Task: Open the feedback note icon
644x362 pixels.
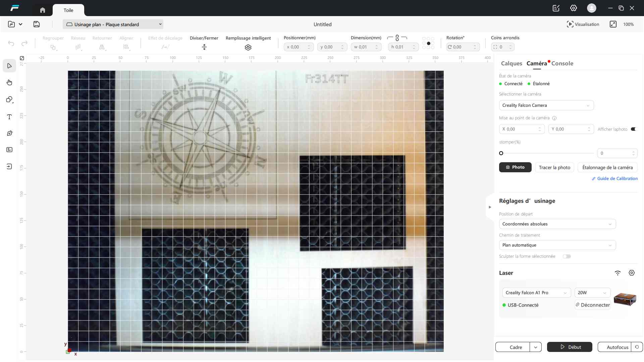Action: click(x=556, y=8)
